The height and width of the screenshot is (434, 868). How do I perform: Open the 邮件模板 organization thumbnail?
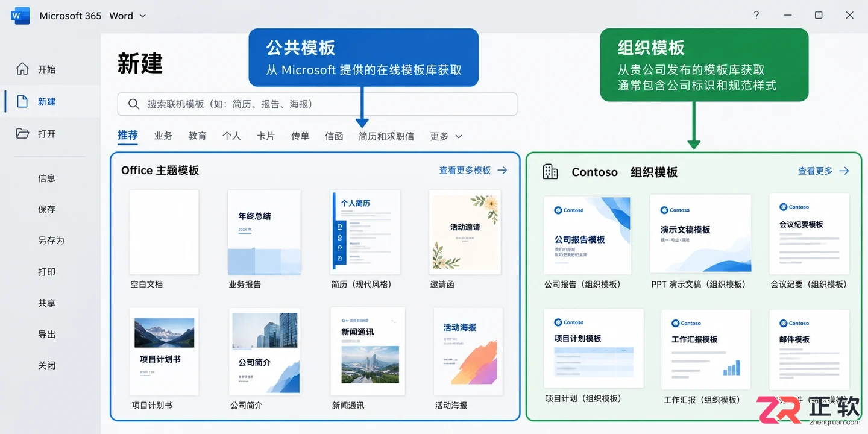(x=809, y=350)
